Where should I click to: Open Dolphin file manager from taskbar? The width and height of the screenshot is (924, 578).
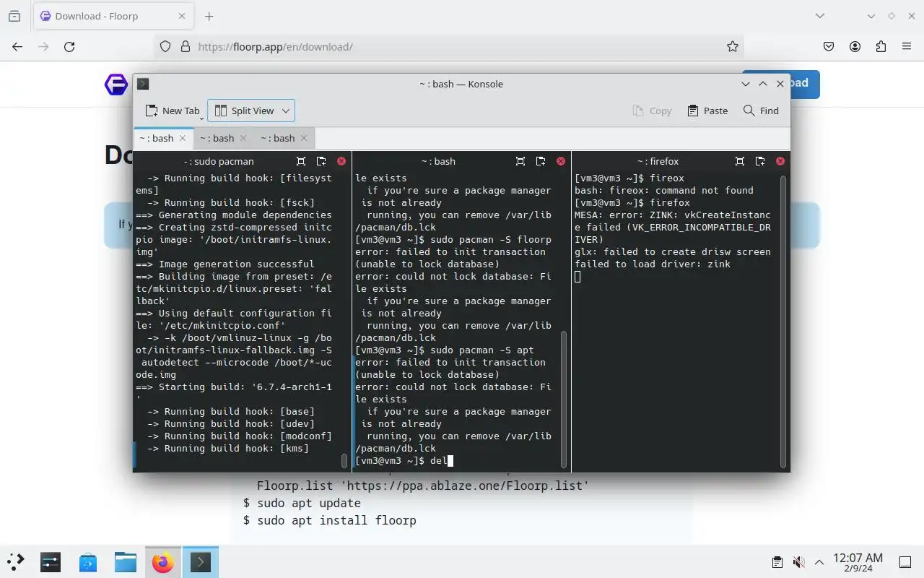(126, 561)
